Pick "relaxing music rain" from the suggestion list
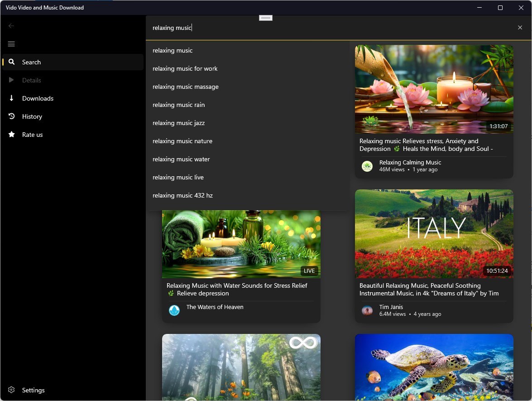The height and width of the screenshot is (401, 532). coord(178,105)
